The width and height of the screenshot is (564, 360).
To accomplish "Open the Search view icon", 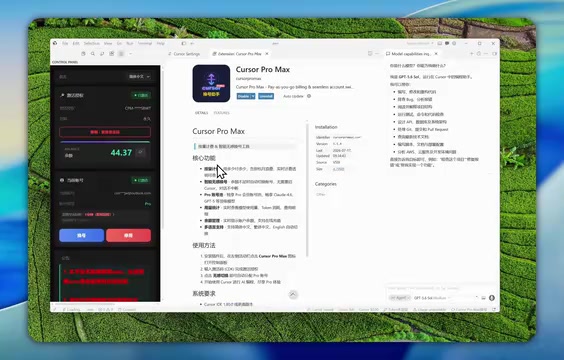I will 93,54.
